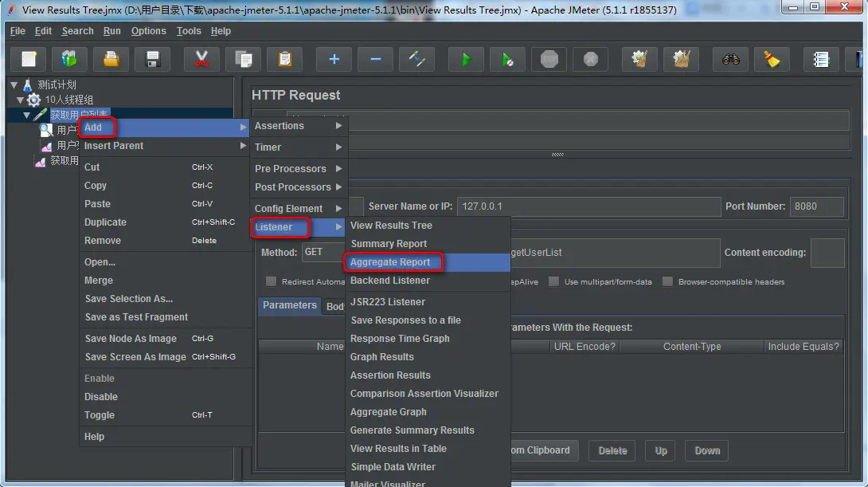Click the Shutdown test icon
The image size is (868, 487).
coord(591,59)
